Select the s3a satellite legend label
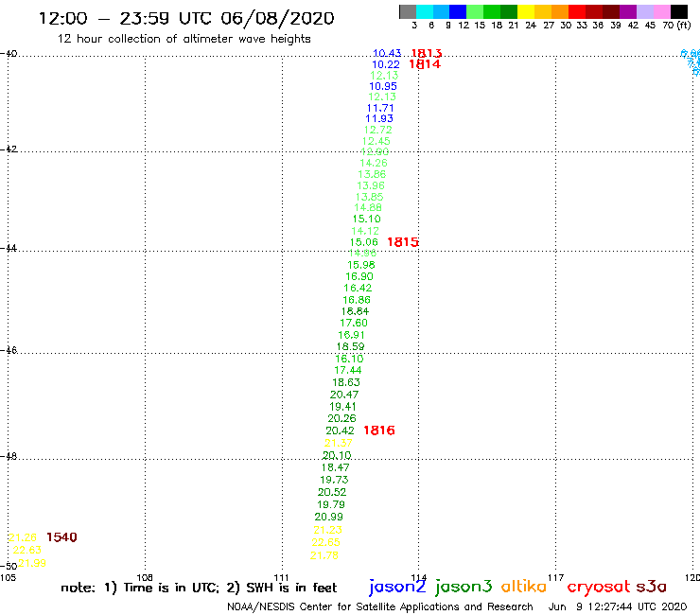 pos(652,587)
